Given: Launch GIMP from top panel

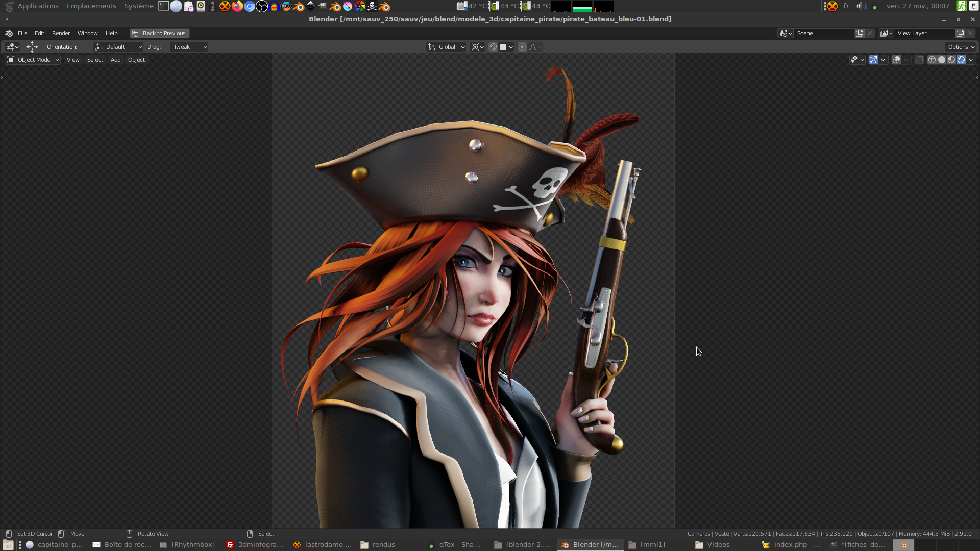Looking at the screenshot, I should click(323, 6).
